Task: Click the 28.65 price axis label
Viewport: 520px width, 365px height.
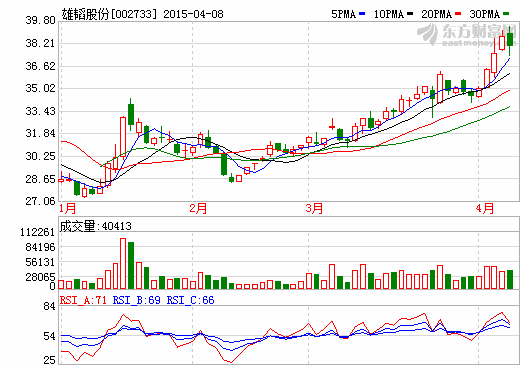Action: [x=40, y=179]
